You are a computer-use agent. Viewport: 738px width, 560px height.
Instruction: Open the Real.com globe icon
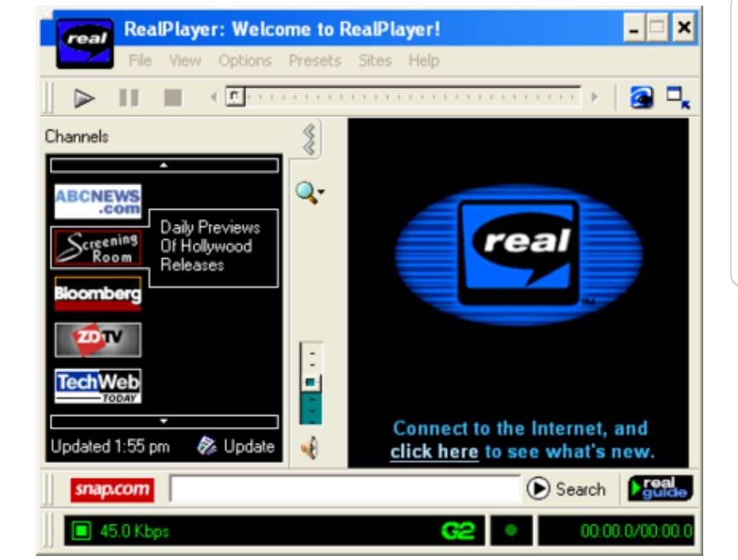click(x=642, y=98)
